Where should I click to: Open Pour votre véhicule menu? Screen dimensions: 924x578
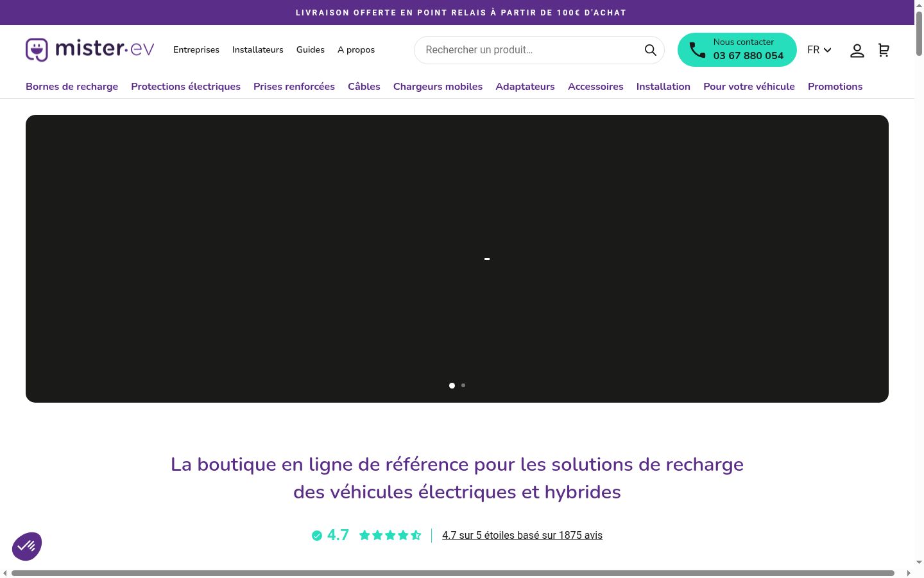749,87
